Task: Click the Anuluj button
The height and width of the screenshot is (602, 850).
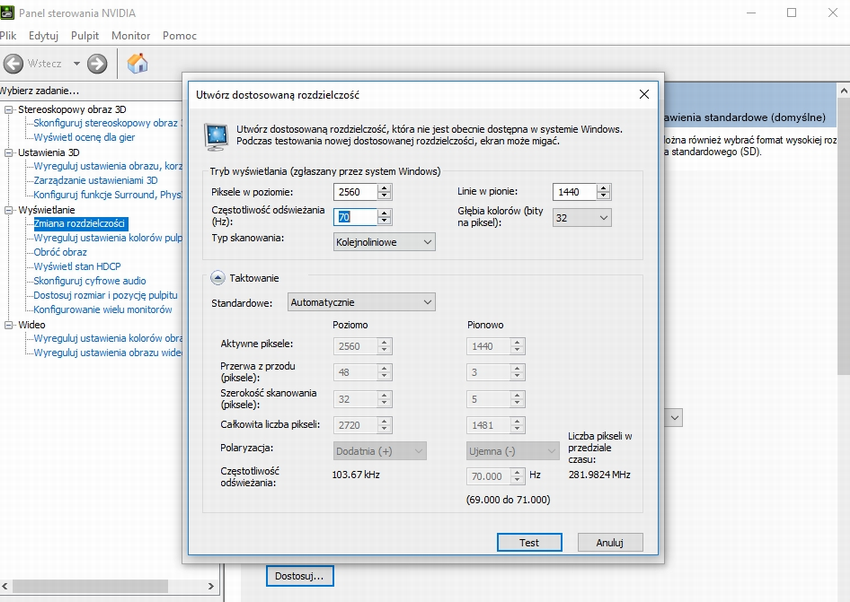Action: [610, 542]
